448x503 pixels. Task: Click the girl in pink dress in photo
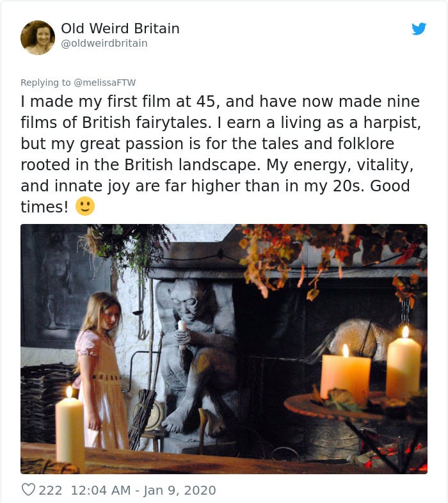pyautogui.click(x=100, y=371)
